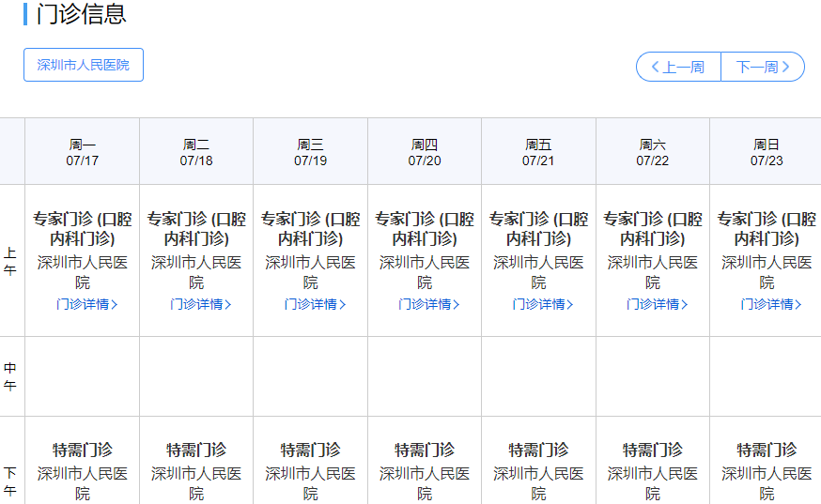Click the 周日 07/23 column header

click(767, 152)
